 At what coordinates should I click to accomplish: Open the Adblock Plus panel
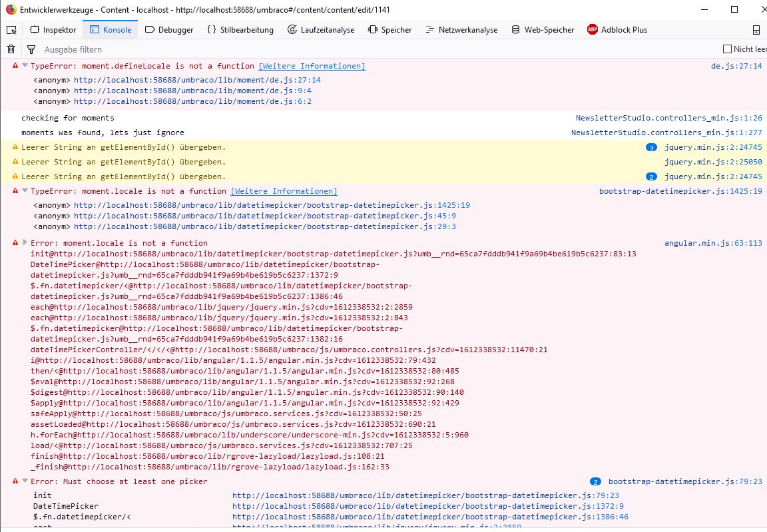point(617,30)
